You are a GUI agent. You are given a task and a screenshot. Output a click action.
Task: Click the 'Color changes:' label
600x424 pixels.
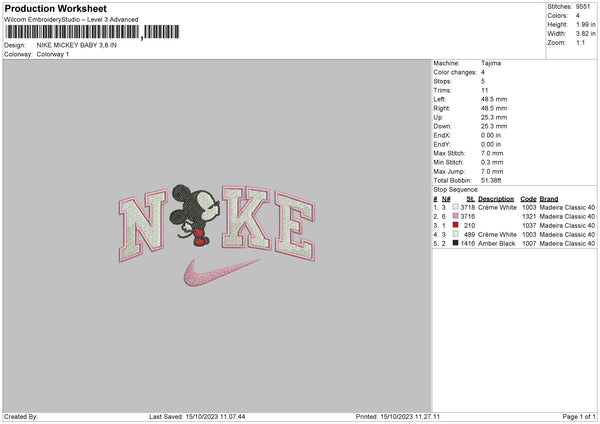pos(455,72)
